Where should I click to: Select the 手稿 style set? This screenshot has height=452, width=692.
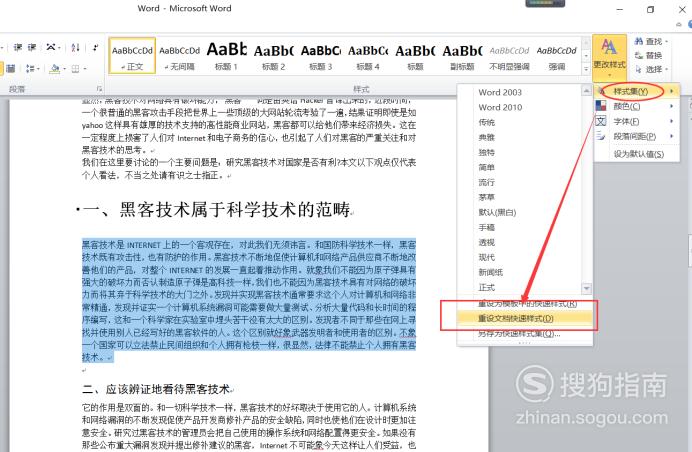point(520,227)
